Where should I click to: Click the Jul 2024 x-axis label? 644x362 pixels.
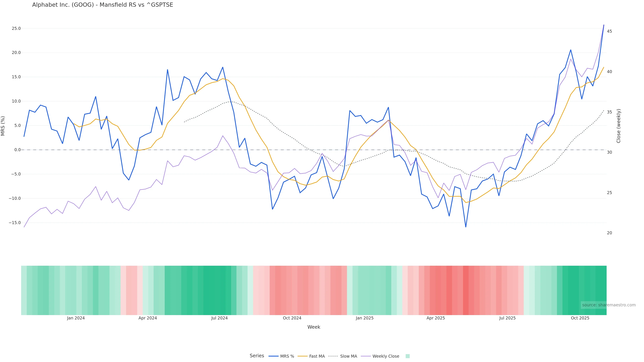219,318
